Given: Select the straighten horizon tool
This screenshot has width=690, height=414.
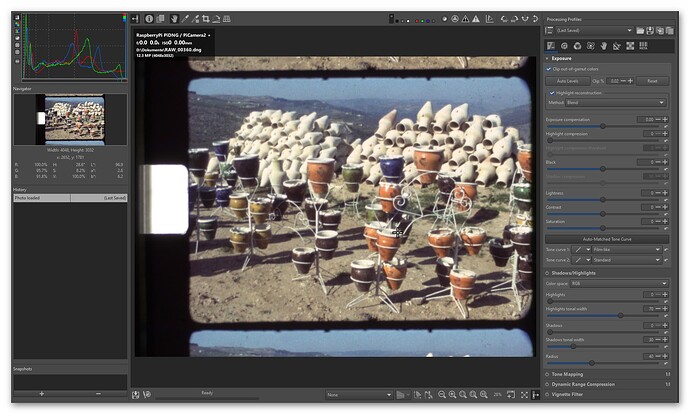Looking at the screenshot, I should pyautogui.click(x=216, y=19).
